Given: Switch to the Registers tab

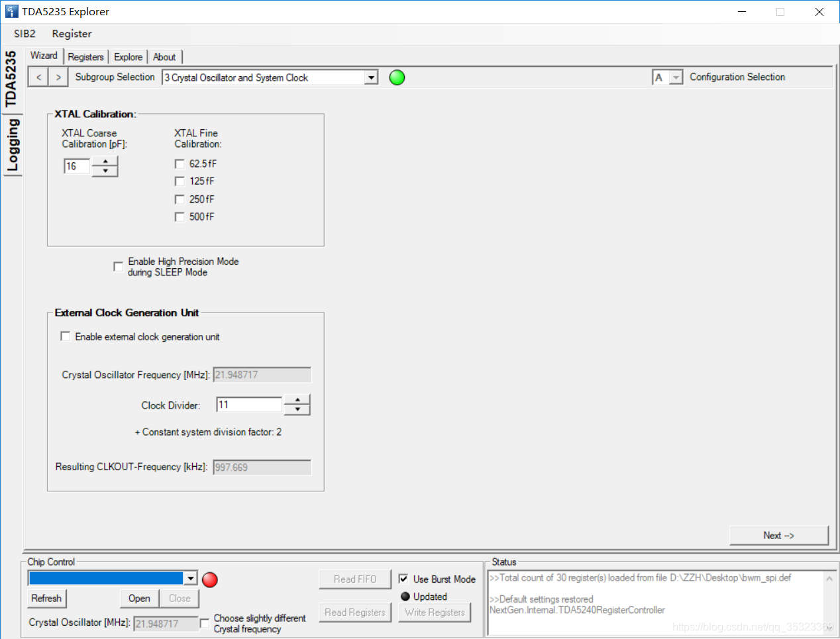Looking at the screenshot, I should click(x=85, y=57).
